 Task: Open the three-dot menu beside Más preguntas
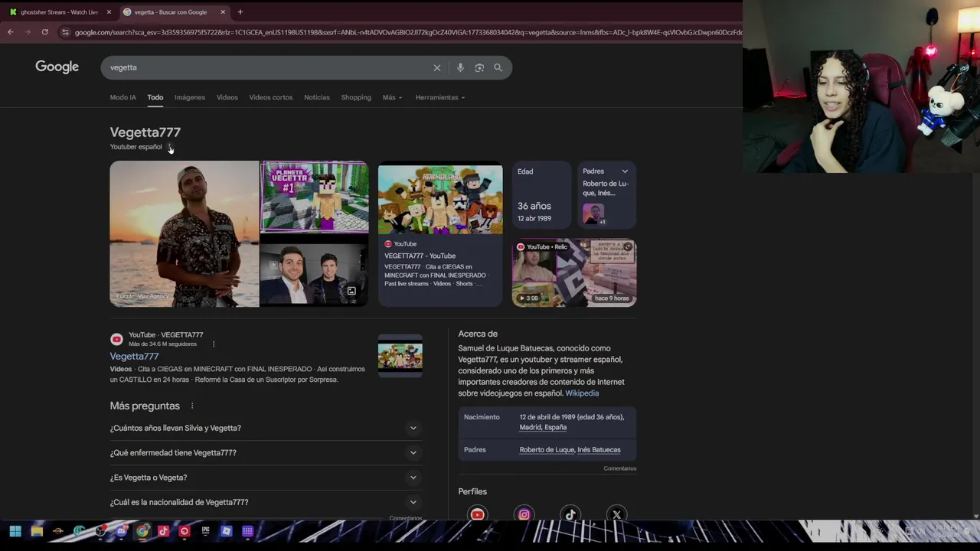(x=192, y=406)
